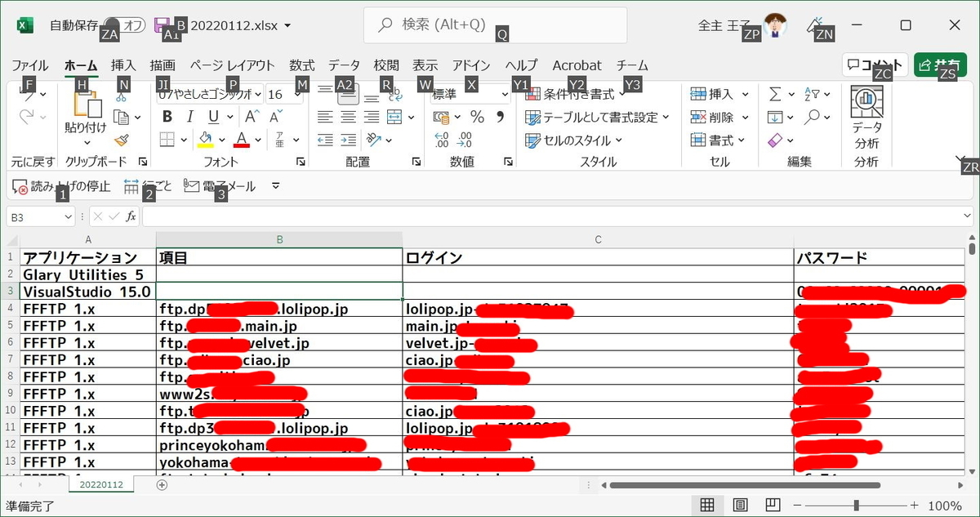Click the Paste (貼り付け) clipboard icon
The image size is (980, 517).
[x=86, y=104]
